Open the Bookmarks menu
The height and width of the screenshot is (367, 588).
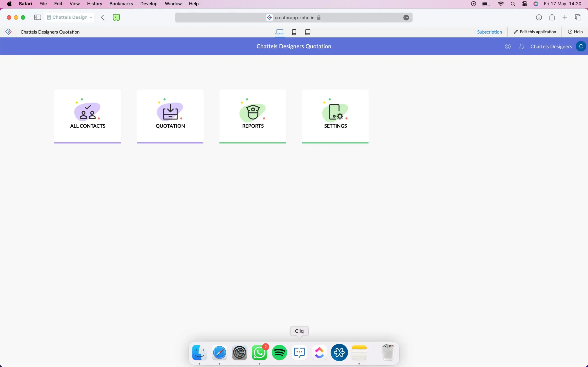(121, 4)
